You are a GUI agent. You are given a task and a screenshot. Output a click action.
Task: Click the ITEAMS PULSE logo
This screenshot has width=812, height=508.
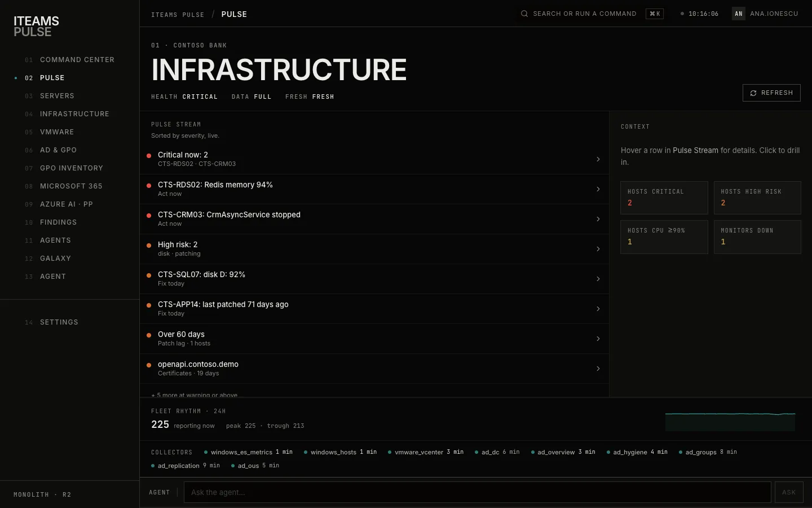[x=36, y=27]
